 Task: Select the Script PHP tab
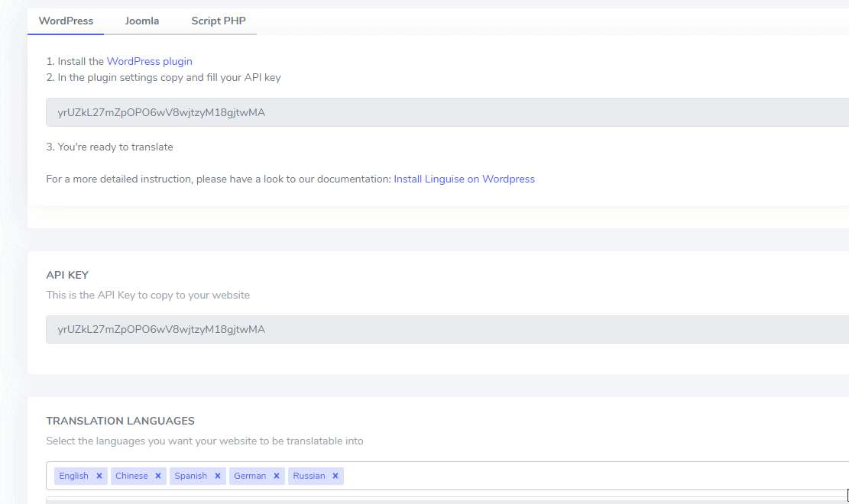[219, 21]
